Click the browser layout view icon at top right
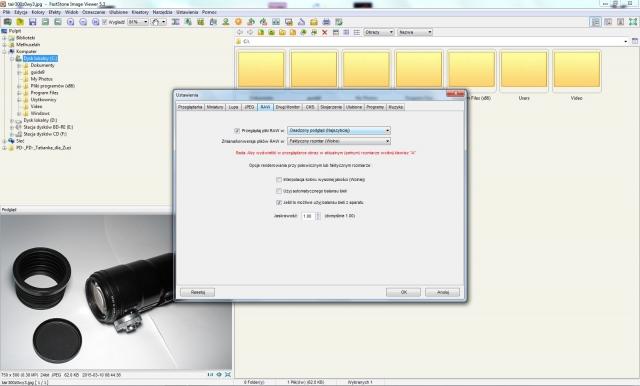Screen dimensions: 640x386 tap(596, 22)
